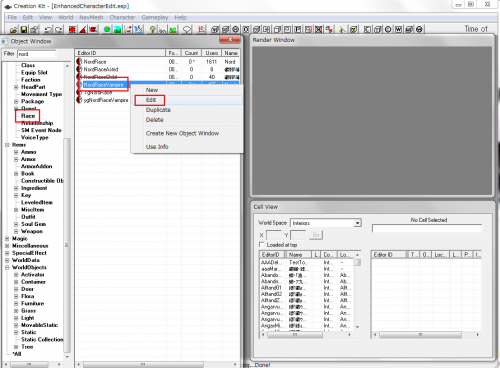Expand the Ammo tree node

[16, 152]
